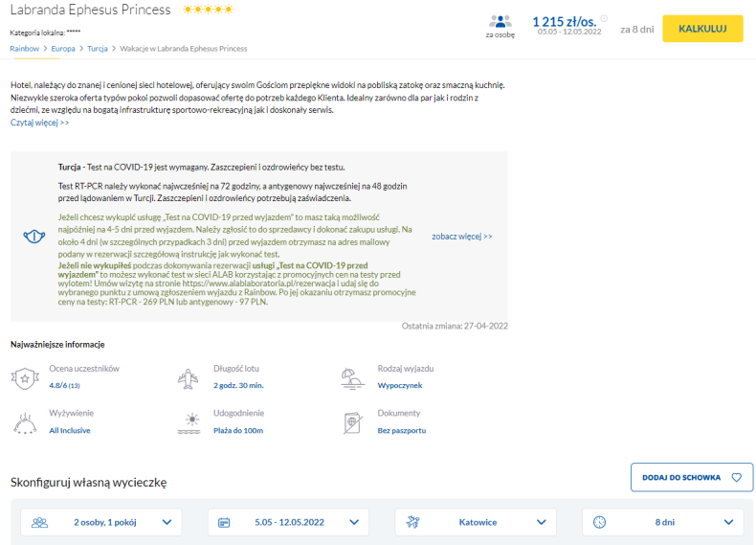Viewport: 756px width, 545px height.
Task: Open the date dropdown 5.05 - 12.05.2022
Action: [x=288, y=522]
